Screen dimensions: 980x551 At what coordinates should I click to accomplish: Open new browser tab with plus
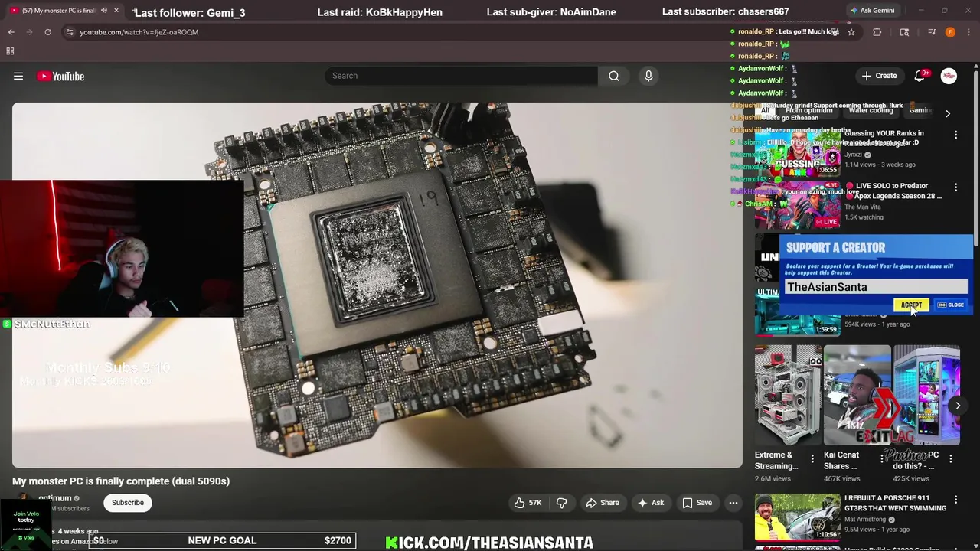click(x=136, y=11)
